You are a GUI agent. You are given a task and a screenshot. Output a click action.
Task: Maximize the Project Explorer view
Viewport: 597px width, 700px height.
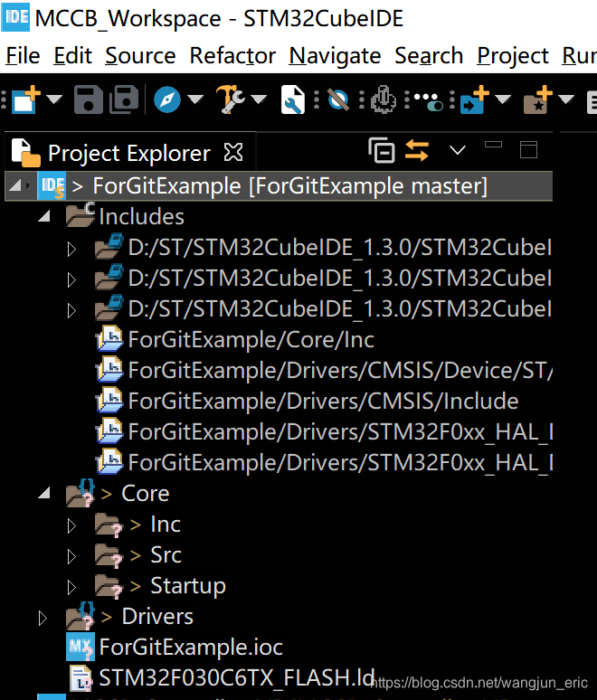click(x=528, y=149)
